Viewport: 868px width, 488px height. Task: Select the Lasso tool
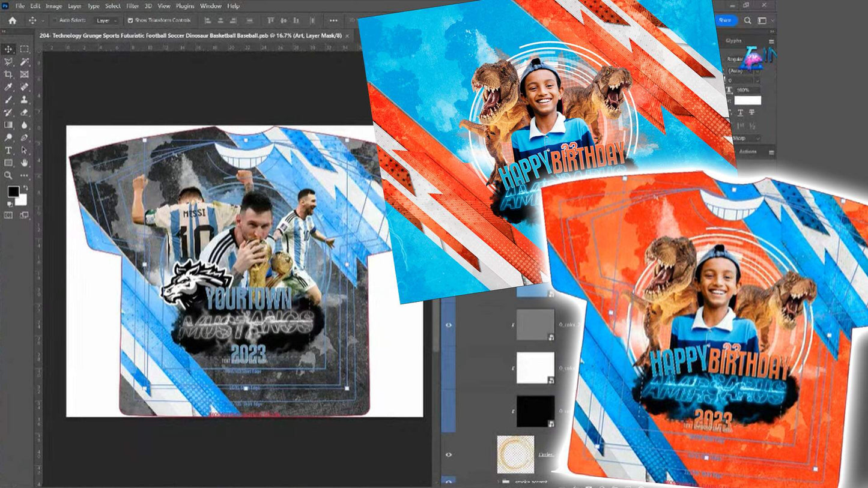coord(9,62)
